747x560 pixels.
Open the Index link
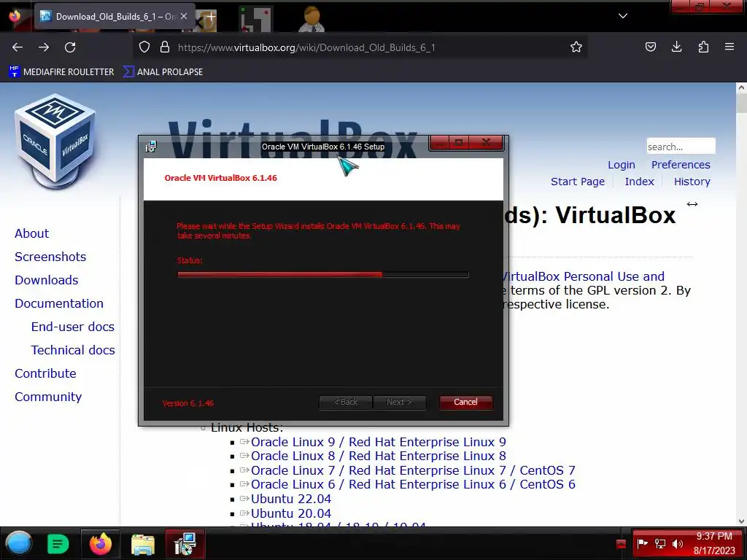click(x=639, y=182)
